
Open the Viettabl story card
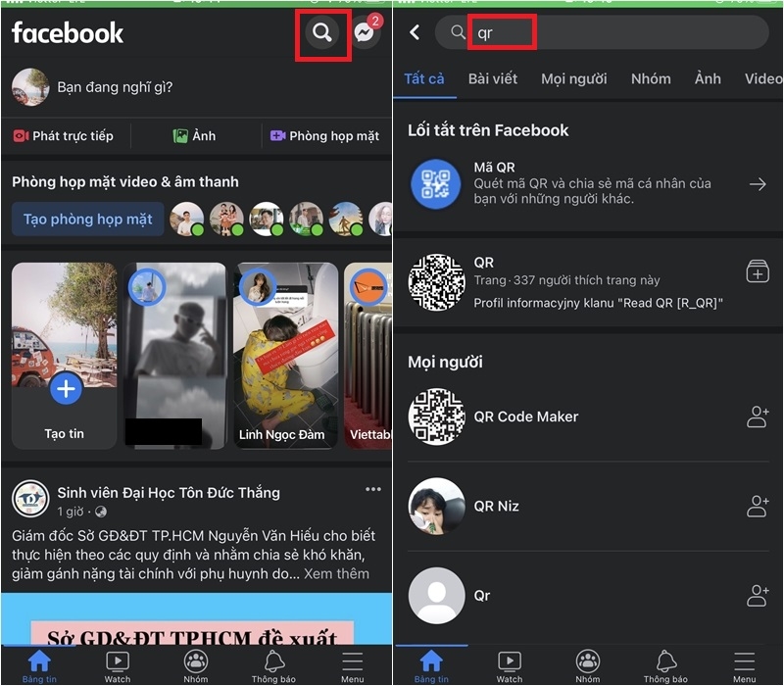[368, 356]
